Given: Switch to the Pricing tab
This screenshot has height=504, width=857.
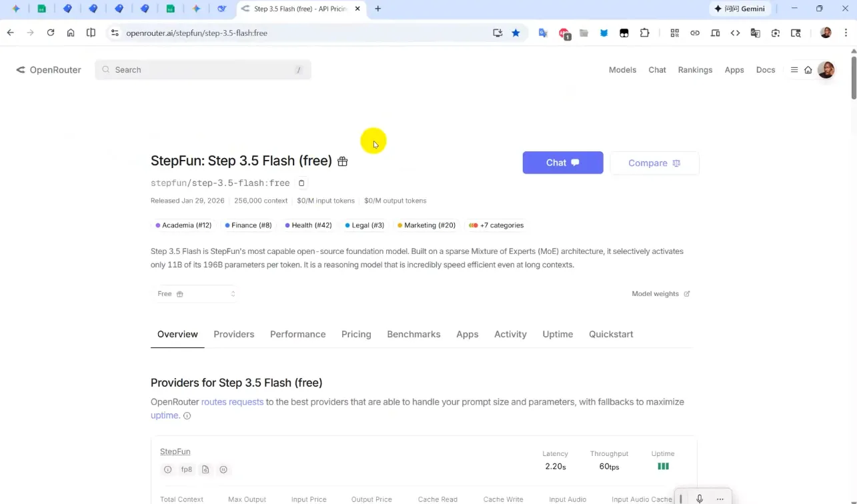Looking at the screenshot, I should 355,334.
